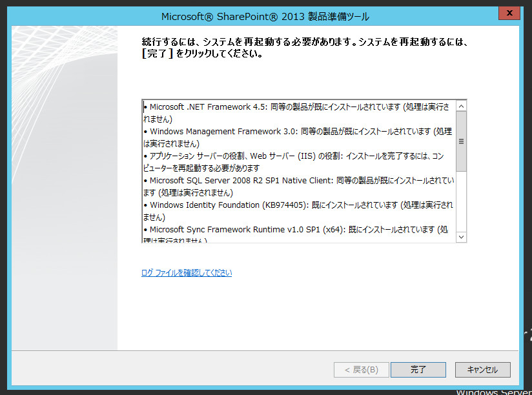Select the Microsoft .NET Framework 4.5 line
Screen dimensions: 532x395
(x=296, y=113)
